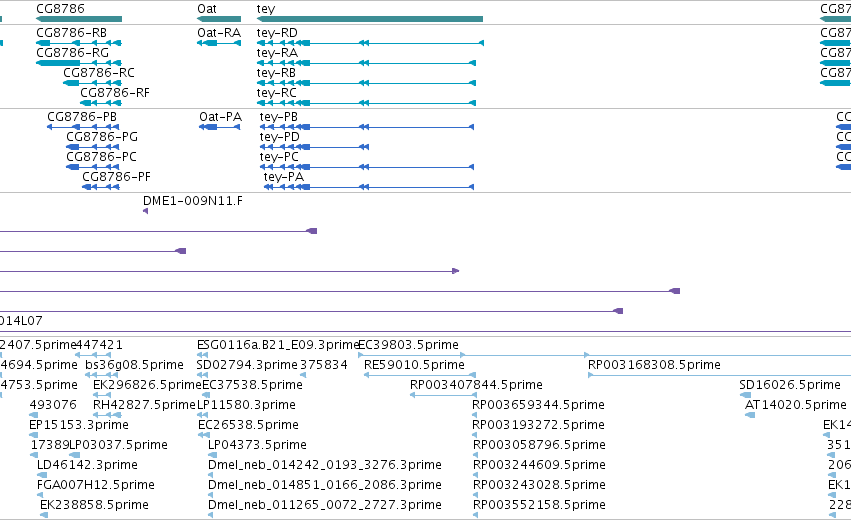The width and height of the screenshot is (851, 520).
Task: Select the 375834 feature label
Action: pyautogui.click(x=324, y=365)
